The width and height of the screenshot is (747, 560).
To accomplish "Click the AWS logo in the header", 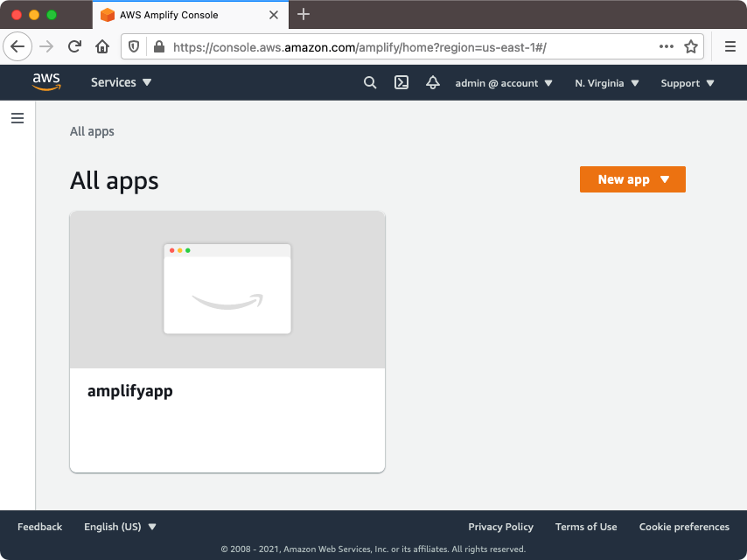I will pos(46,82).
